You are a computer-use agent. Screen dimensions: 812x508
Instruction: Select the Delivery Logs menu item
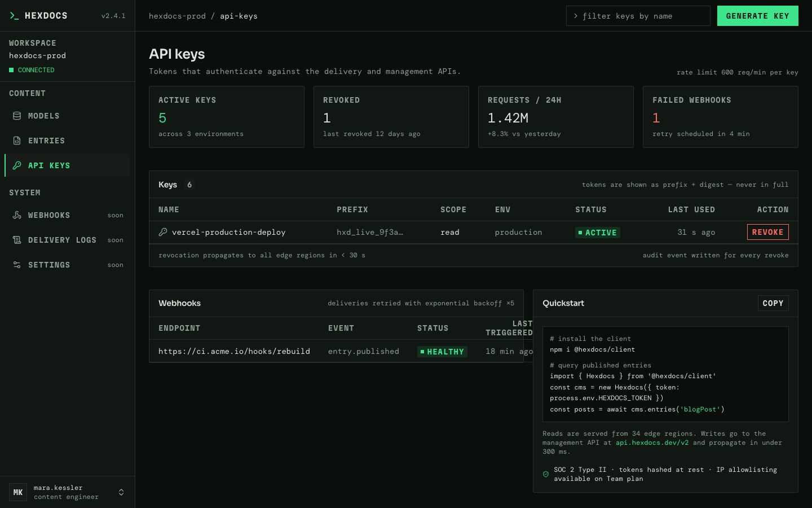coord(67,240)
